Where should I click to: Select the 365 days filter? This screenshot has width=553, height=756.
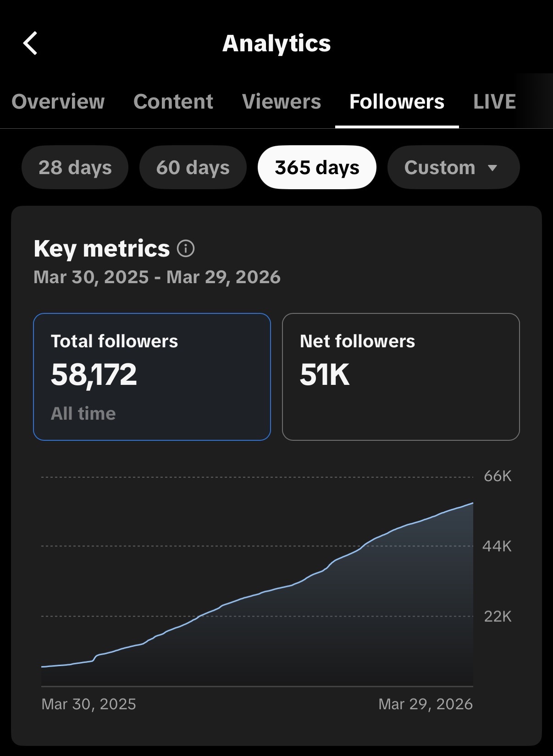pos(317,167)
